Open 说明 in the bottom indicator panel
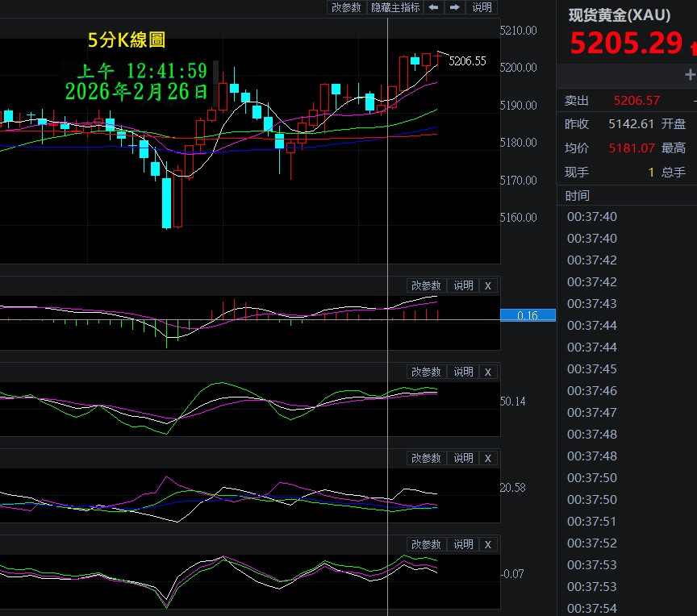697x616 pixels. [463, 544]
